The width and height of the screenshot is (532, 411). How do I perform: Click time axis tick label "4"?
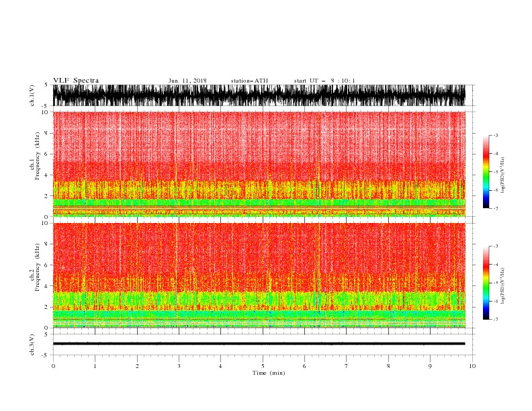[x=220, y=366]
